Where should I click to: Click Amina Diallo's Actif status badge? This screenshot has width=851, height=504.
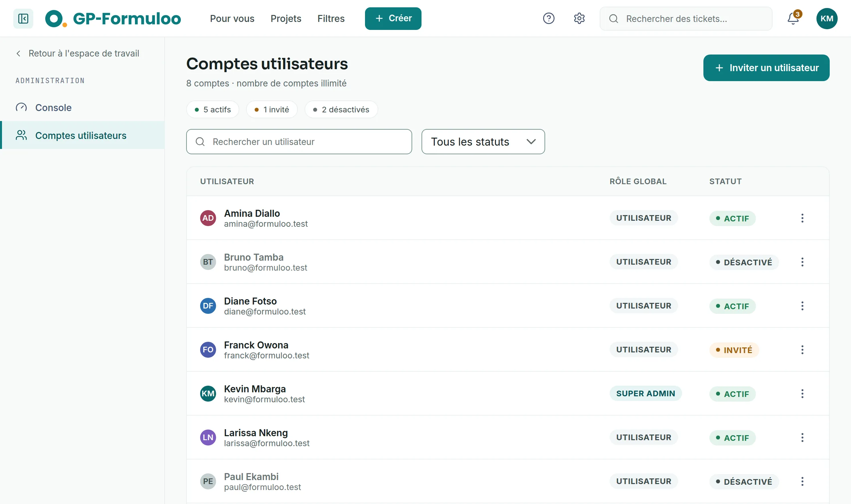(732, 218)
